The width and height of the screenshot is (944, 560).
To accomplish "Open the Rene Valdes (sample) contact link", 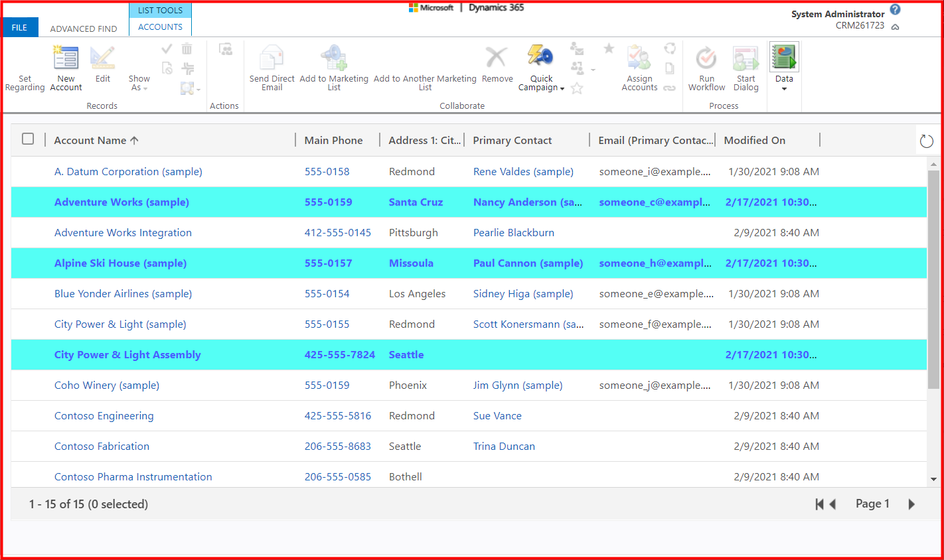I will point(523,171).
